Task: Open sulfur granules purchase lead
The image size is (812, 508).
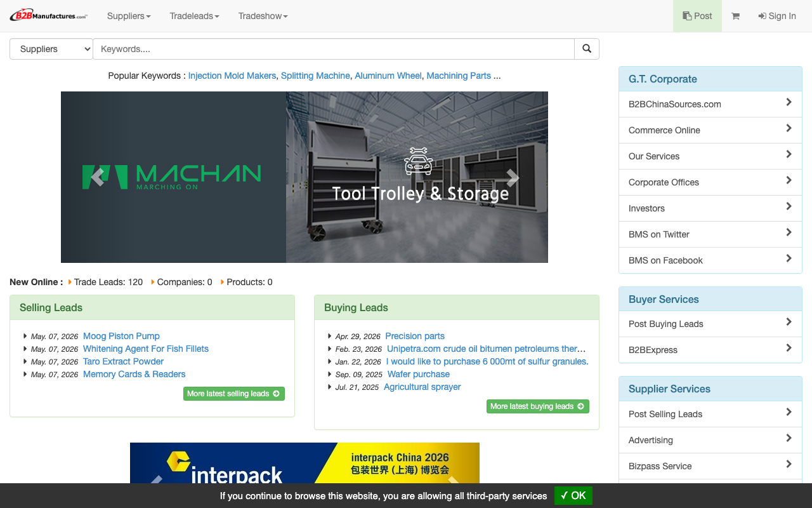Action: point(487,361)
